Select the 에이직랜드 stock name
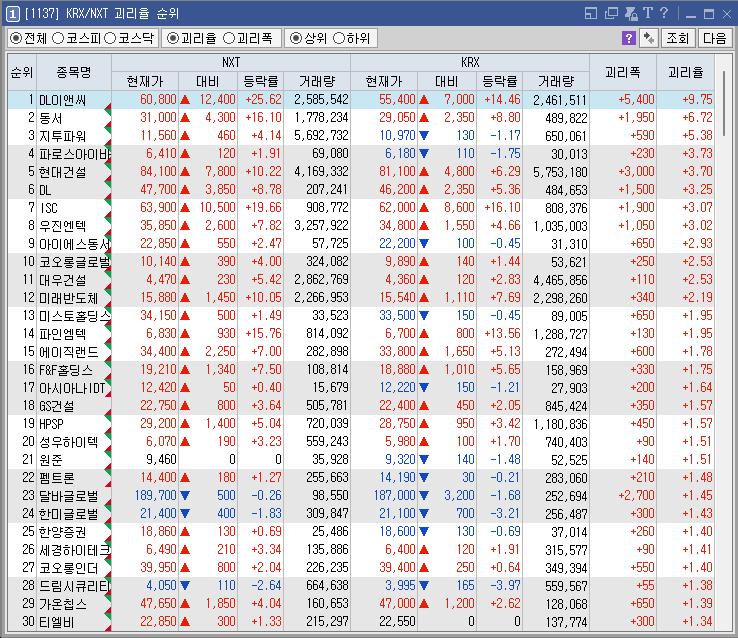738x638 pixels. click(x=68, y=352)
